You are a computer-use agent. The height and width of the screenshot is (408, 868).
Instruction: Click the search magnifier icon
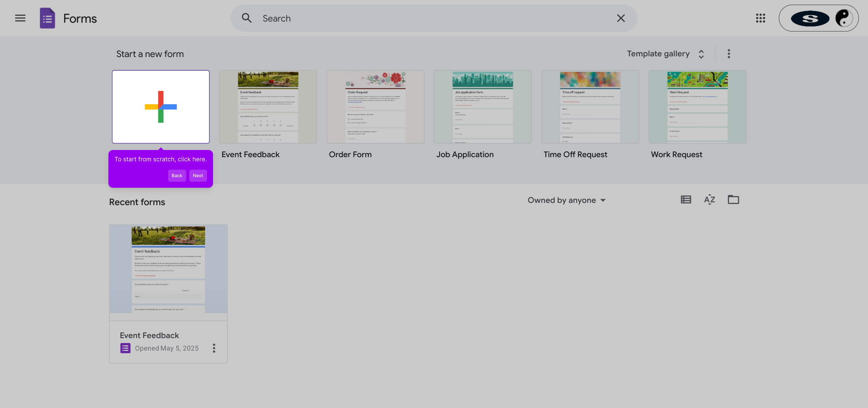pos(247,18)
